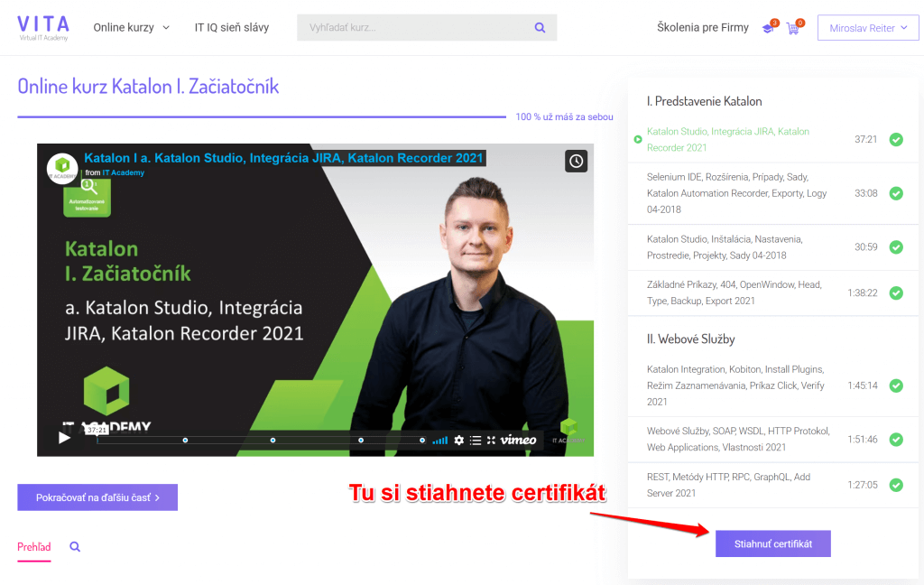Jump to first chapter marker on video timeline
The image size is (924, 585).
point(185,441)
